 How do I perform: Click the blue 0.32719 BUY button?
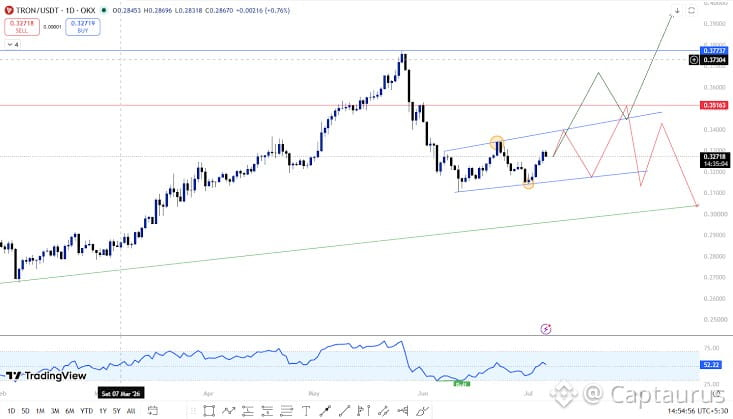(x=83, y=27)
